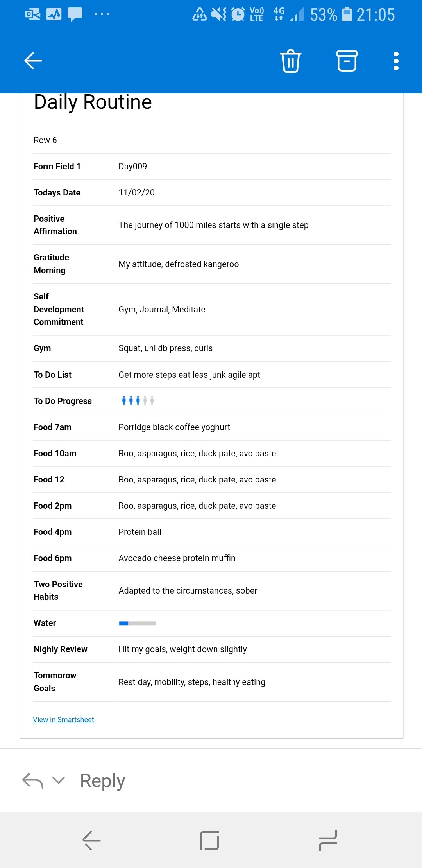Viewport: 422px width, 868px height.
Task: Open the View in Smartsheet link
Action: click(63, 720)
